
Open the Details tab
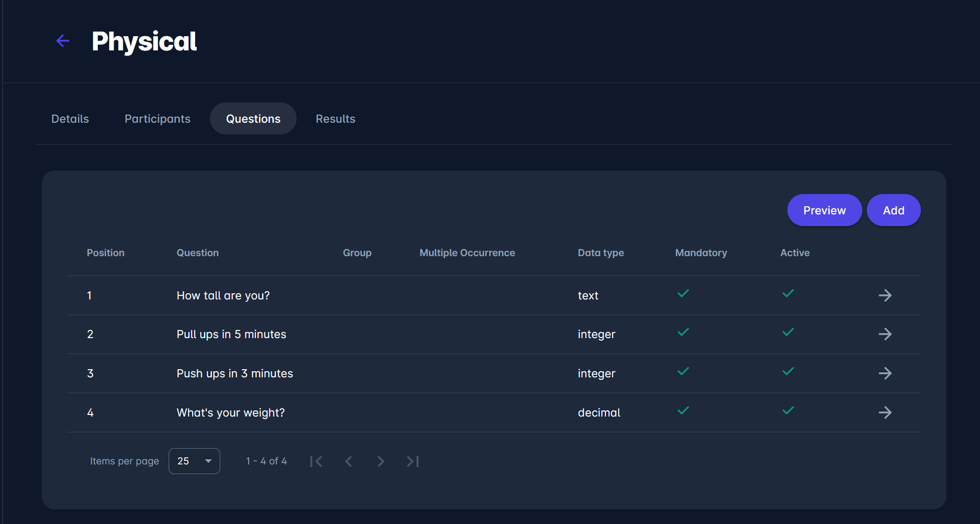pyautogui.click(x=70, y=119)
